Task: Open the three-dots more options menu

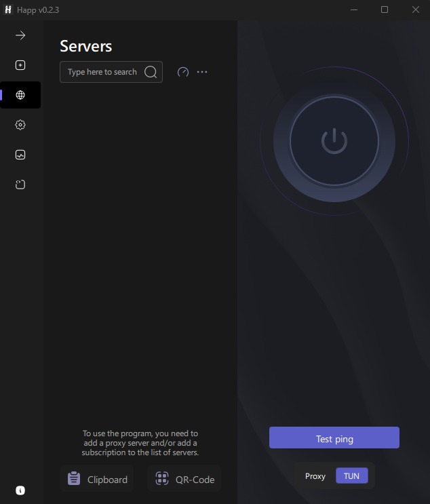Action: (202, 72)
